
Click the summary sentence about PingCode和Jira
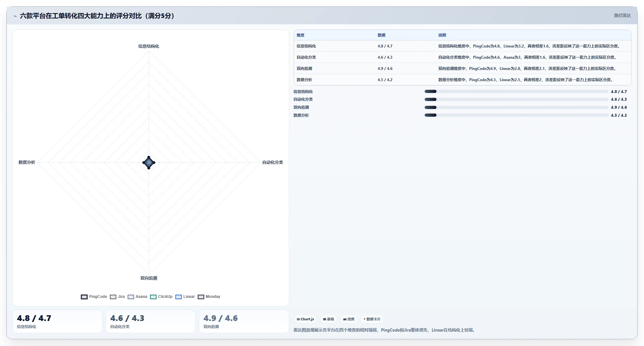(x=385, y=330)
